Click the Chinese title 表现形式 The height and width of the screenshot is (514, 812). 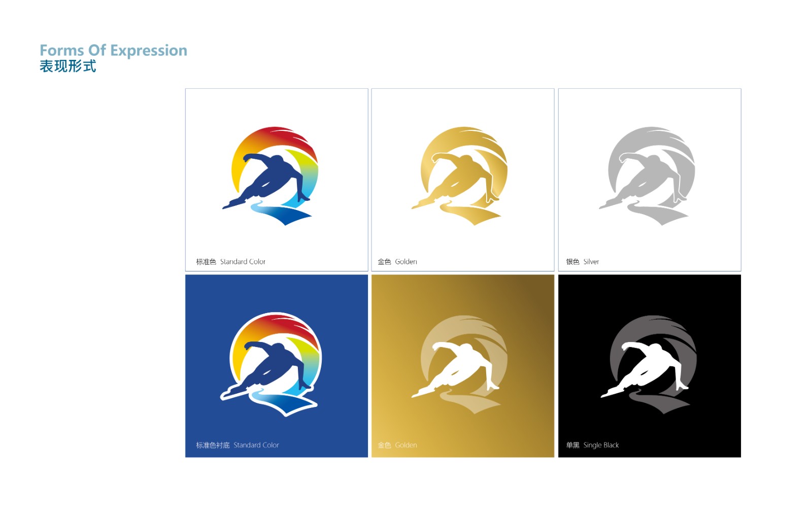68,66
